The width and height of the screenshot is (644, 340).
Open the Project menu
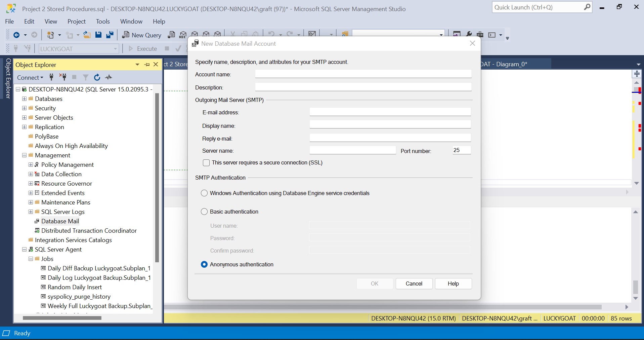77,22
